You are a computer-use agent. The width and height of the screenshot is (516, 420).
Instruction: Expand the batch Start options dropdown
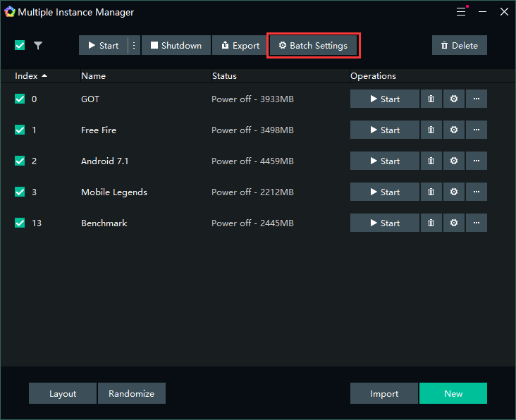point(134,46)
